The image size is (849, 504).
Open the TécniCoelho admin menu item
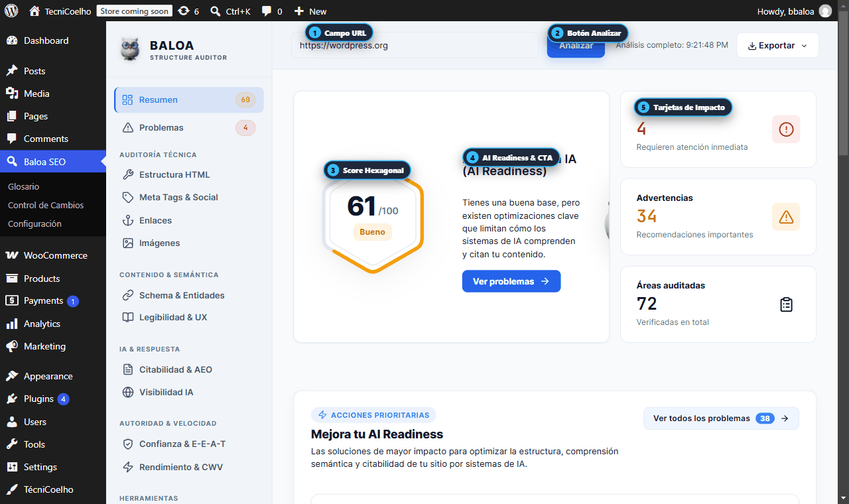[x=53, y=489]
